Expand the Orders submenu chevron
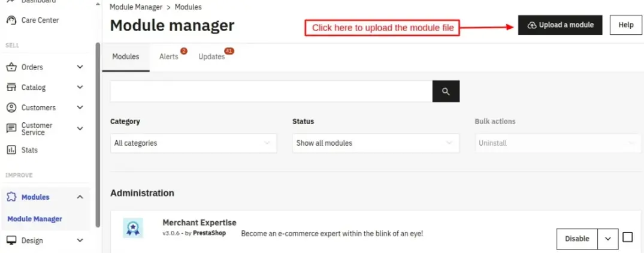 [80, 67]
